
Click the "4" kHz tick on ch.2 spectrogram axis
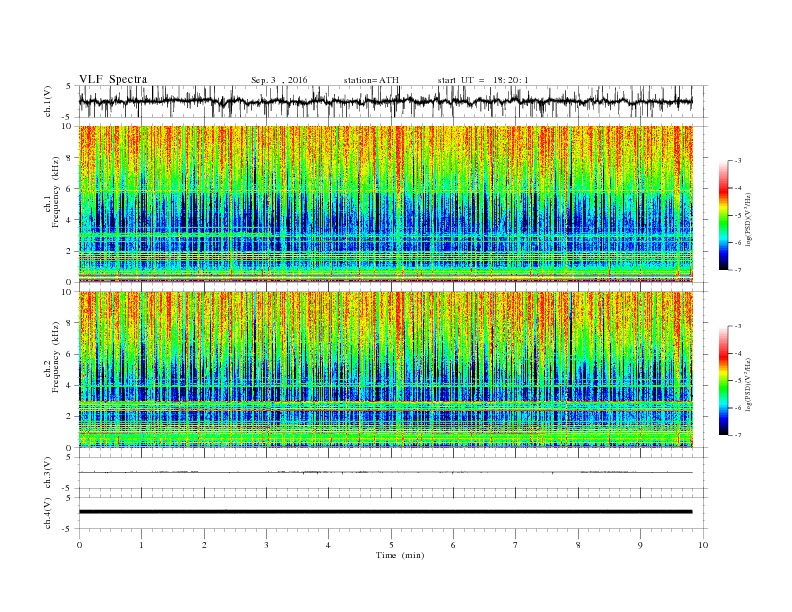70,385
